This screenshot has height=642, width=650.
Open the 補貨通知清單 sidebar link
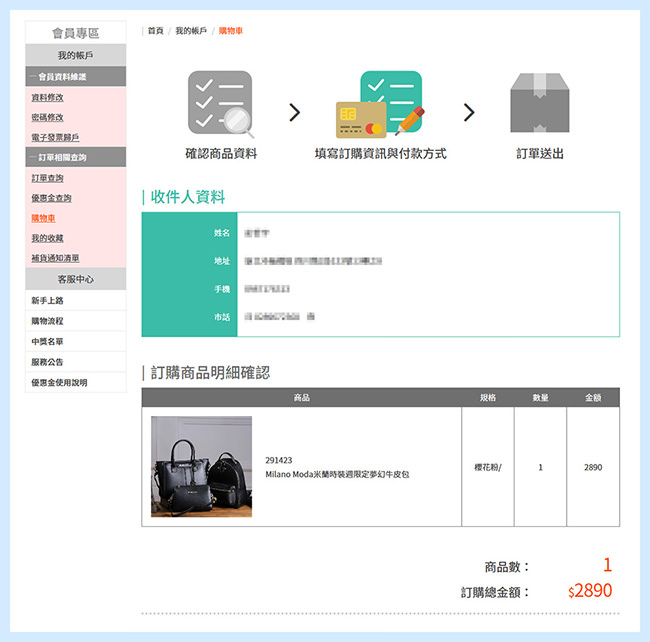[x=55, y=258]
